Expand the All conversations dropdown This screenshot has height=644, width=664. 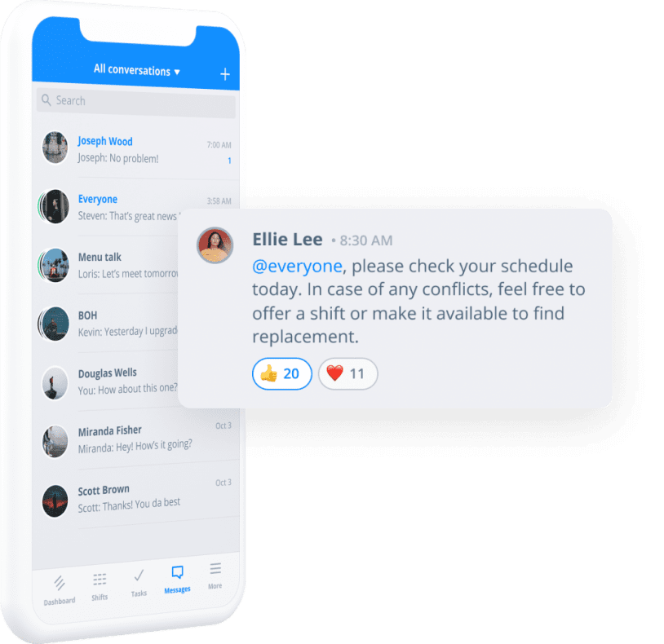click(x=137, y=70)
